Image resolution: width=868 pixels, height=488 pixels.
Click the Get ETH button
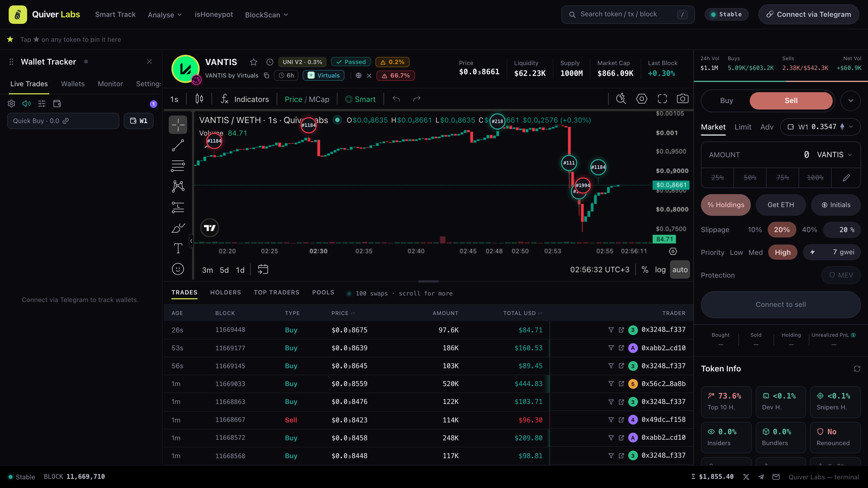[x=780, y=205]
